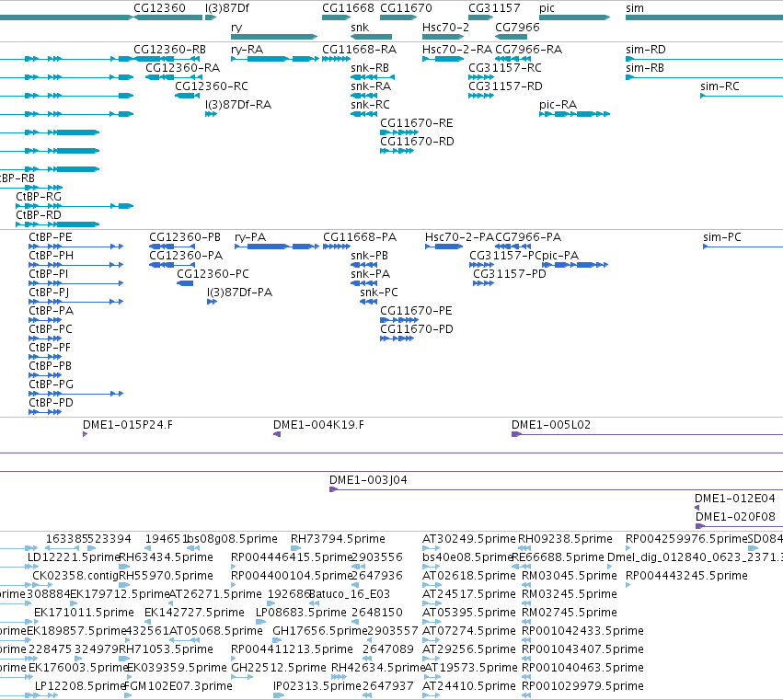Select the CG12360-PB protein label
The image size is (783, 700).
185,237
